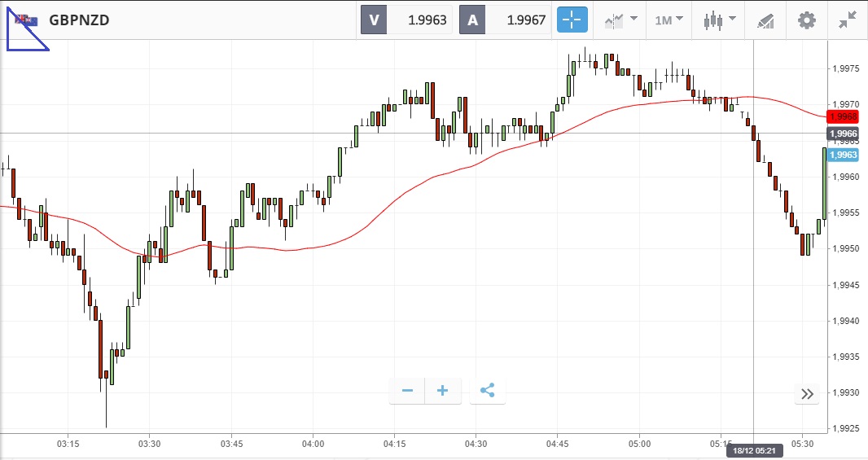Click the GBPNZD symbol name
868x460 pixels.
79,20
